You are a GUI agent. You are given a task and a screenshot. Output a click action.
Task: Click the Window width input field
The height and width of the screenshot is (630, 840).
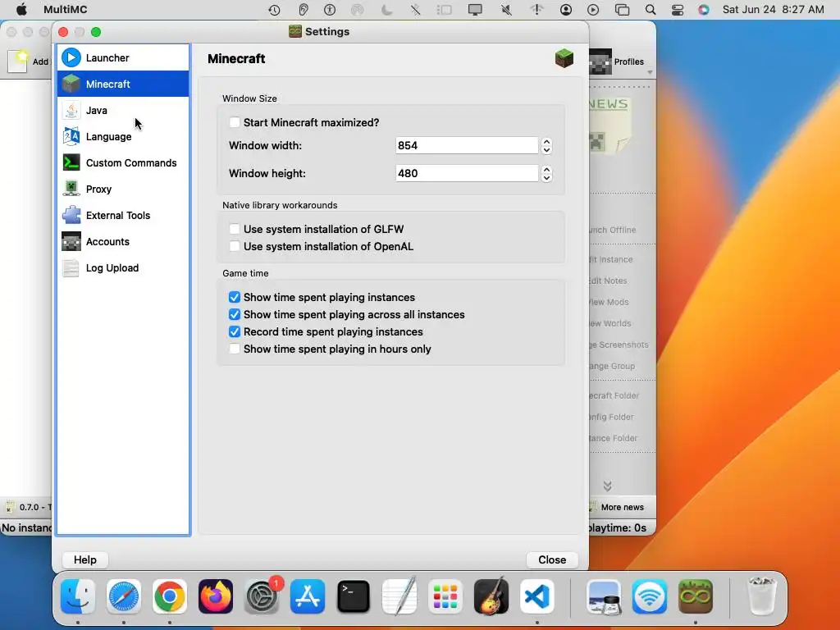point(467,146)
